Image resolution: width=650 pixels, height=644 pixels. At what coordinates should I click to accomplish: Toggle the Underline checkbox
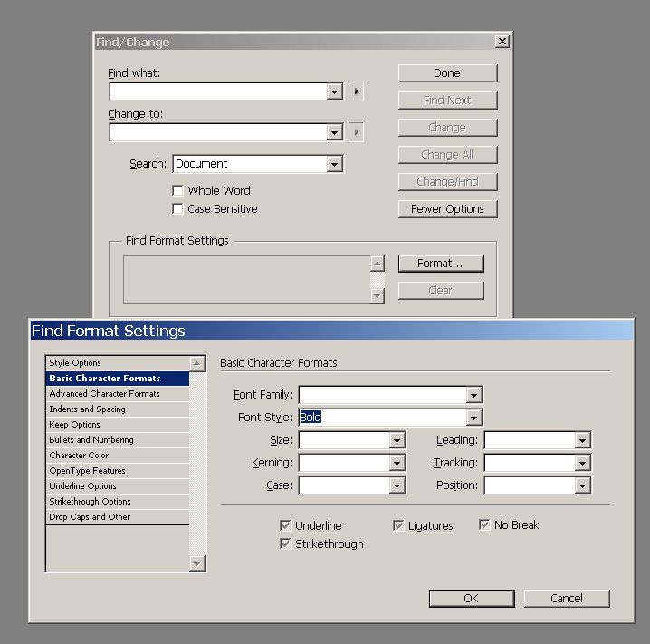click(x=285, y=525)
